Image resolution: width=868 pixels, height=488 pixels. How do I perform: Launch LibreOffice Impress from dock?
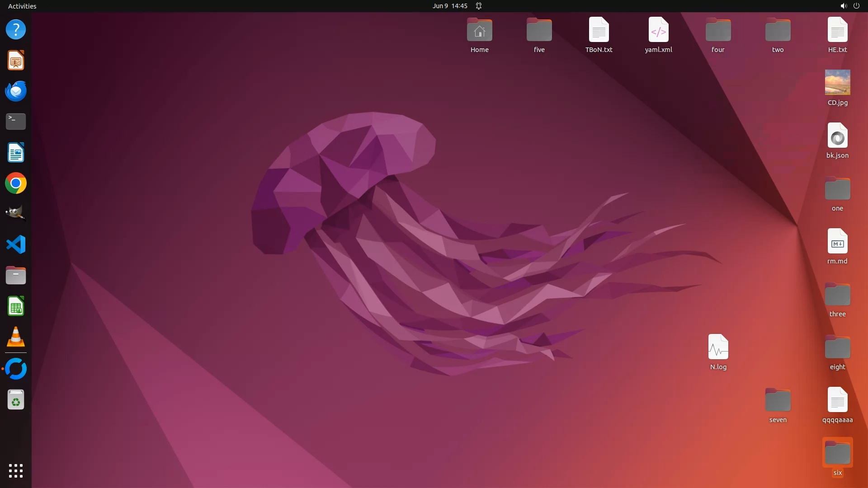tap(16, 61)
